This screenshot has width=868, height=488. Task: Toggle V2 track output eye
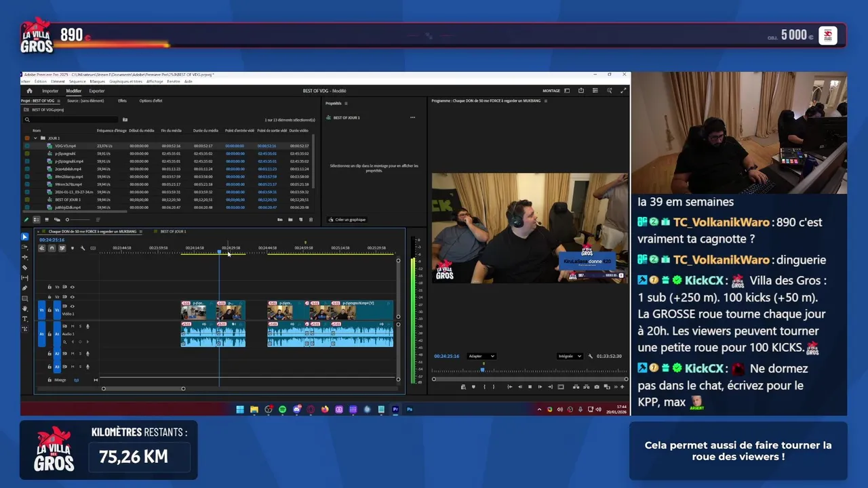pyautogui.click(x=73, y=297)
